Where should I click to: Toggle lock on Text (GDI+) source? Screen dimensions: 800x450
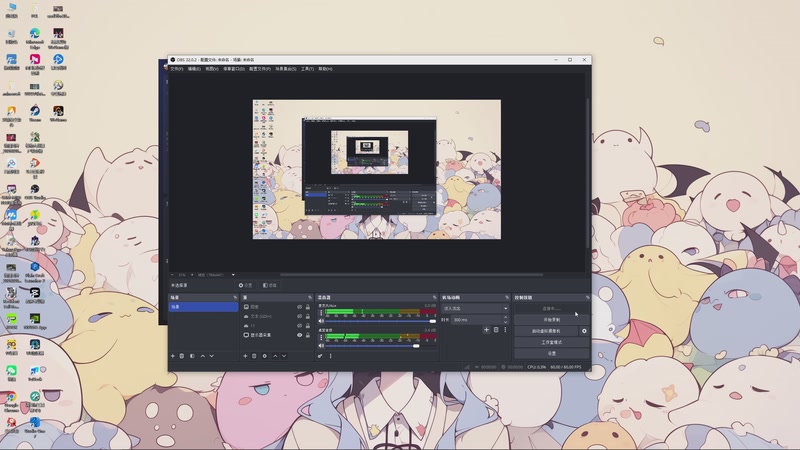[308, 316]
